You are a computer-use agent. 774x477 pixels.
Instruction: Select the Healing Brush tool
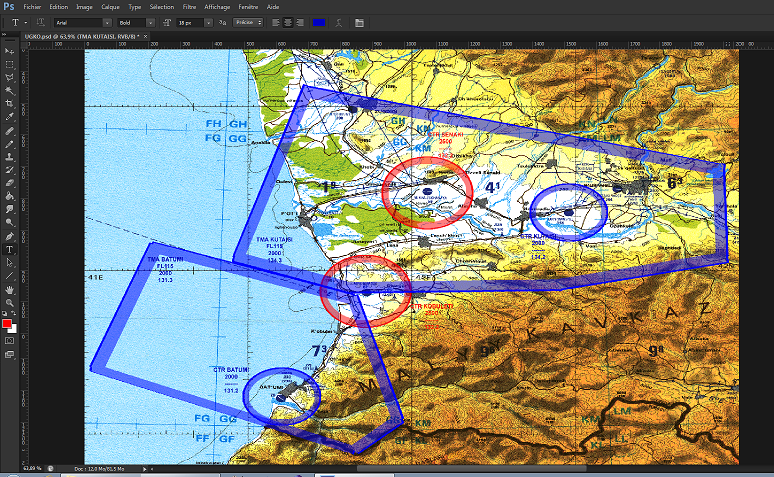9,131
